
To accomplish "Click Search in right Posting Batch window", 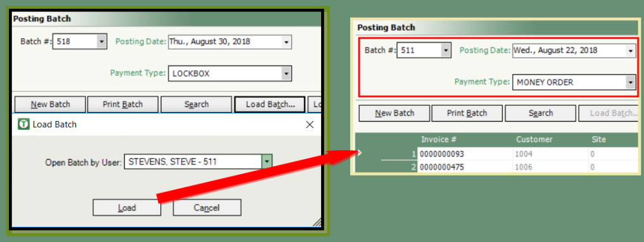I will coord(541,113).
